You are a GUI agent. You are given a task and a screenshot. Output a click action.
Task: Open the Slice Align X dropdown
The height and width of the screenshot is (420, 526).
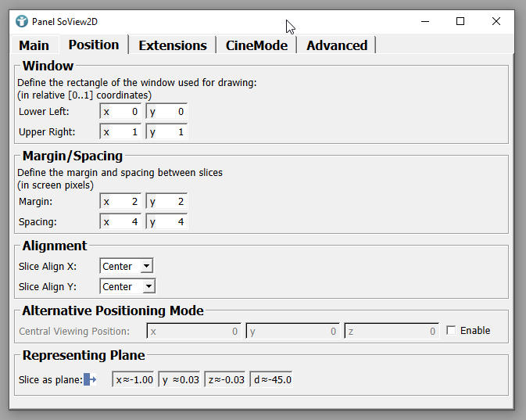click(127, 267)
